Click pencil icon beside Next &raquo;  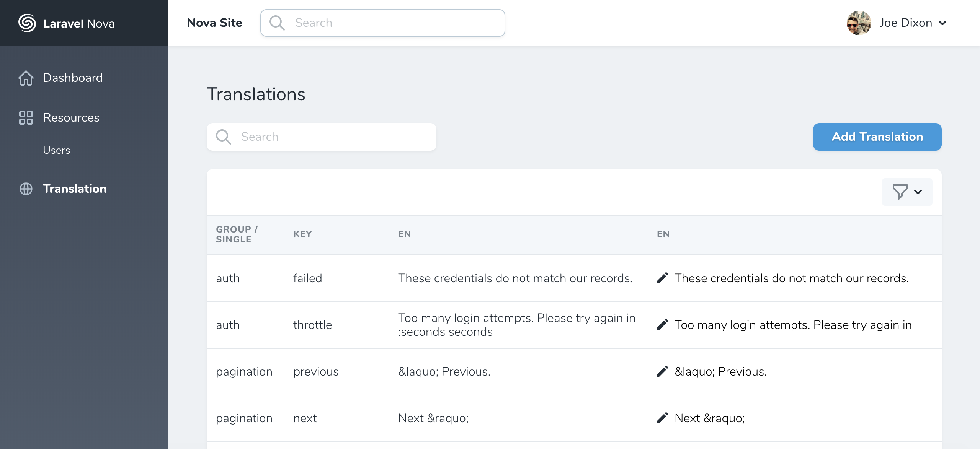pyautogui.click(x=663, y=418)
